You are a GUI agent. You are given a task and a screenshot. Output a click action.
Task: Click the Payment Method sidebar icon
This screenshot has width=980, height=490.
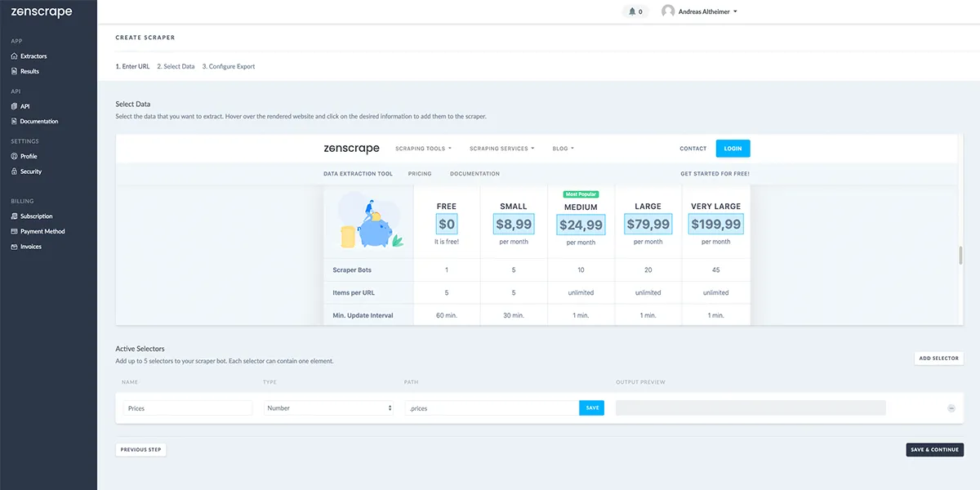click(14, 231)
